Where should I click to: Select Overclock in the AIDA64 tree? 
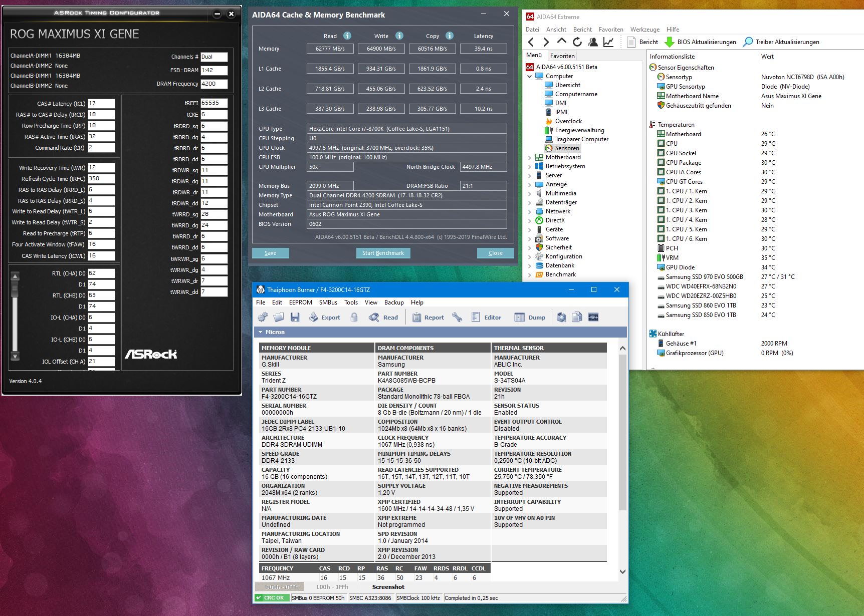[568, 121]
